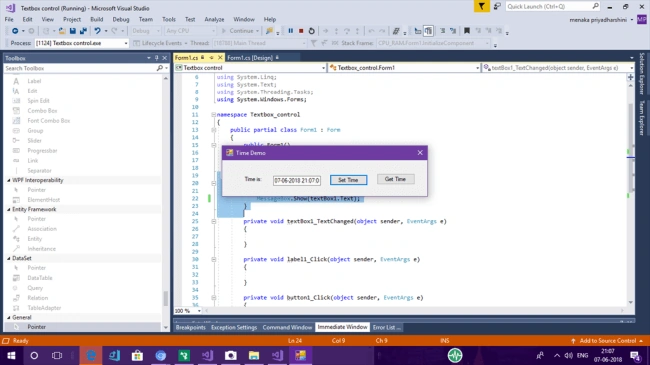The width and height of the screenshot is (650, 365).
Task: Click the clock showing 21:07
Action: click(608, 351)
